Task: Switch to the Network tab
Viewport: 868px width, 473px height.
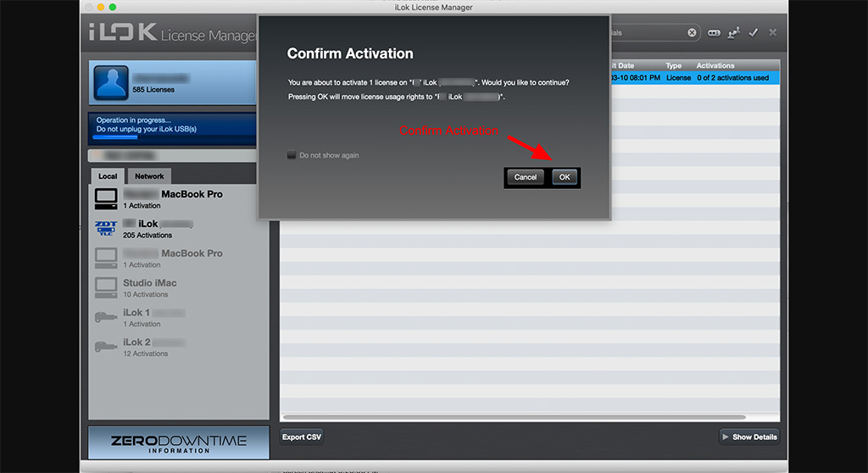Action: [x=149, y=176]
